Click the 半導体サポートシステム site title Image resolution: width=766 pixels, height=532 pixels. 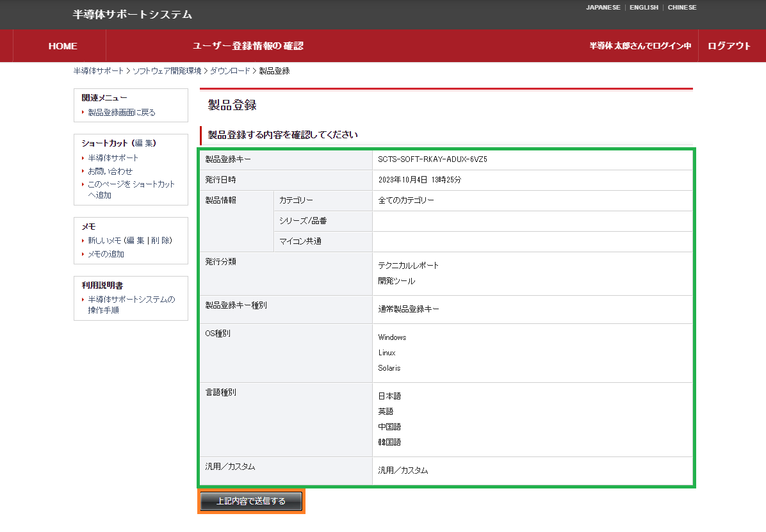pyautogui.click(x=133, y=15)
